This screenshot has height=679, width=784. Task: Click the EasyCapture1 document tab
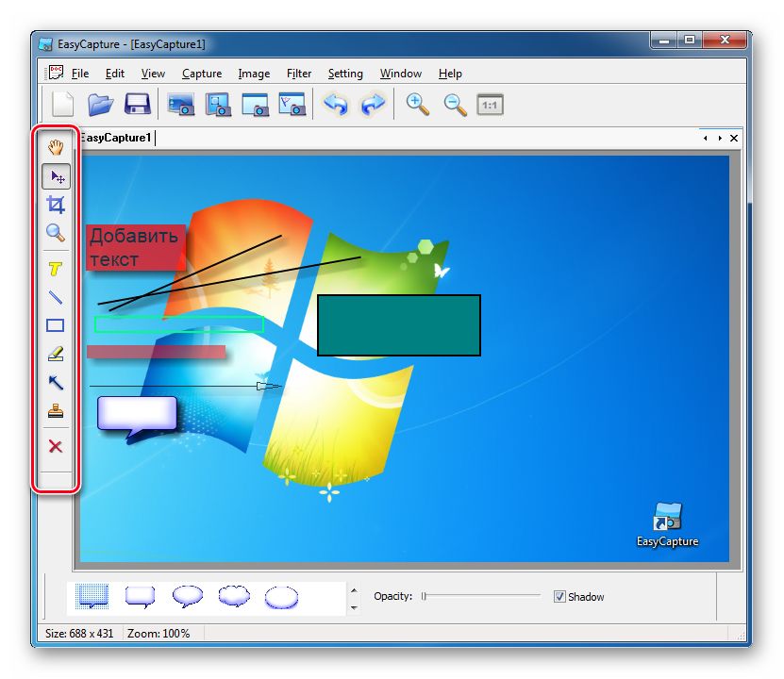116,139
